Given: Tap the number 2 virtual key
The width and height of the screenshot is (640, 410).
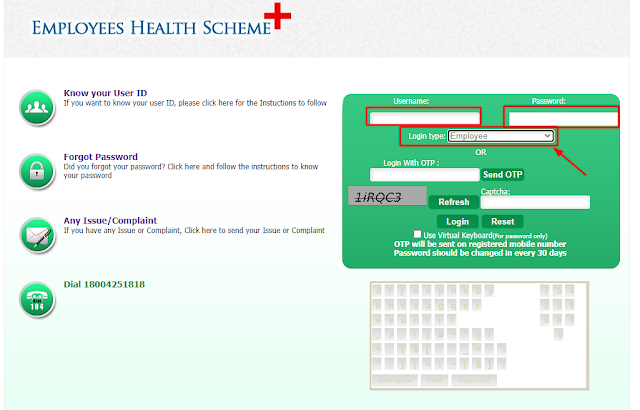Looking at the screenshot, I should pos(545,305).
